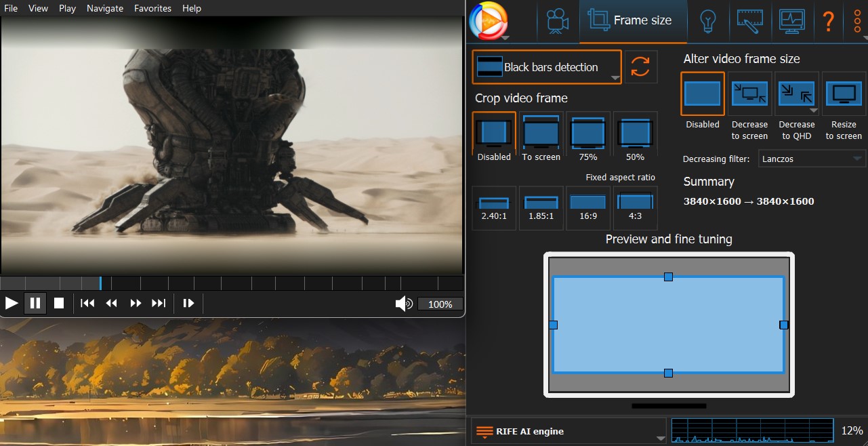This screenshot has width=868, height=446.
Task: Stop the video playback
Action: [59, 303]
